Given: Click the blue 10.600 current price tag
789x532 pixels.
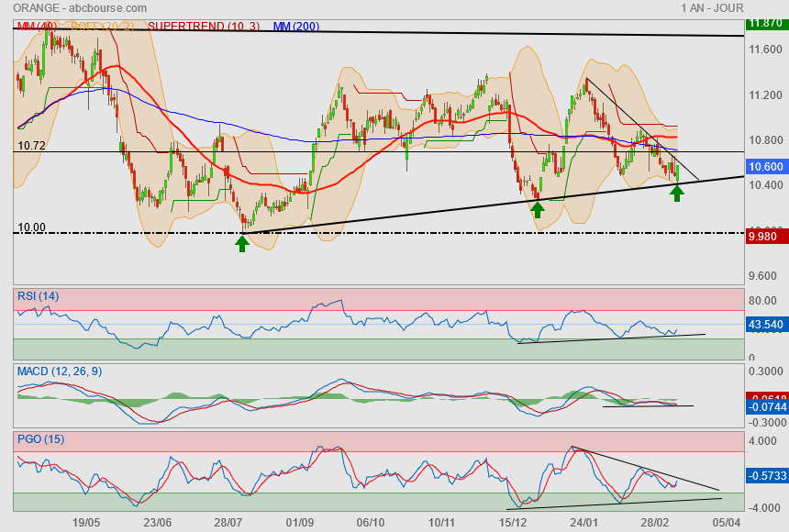Looking at the screenshot, I should click(x=765, y=167).
